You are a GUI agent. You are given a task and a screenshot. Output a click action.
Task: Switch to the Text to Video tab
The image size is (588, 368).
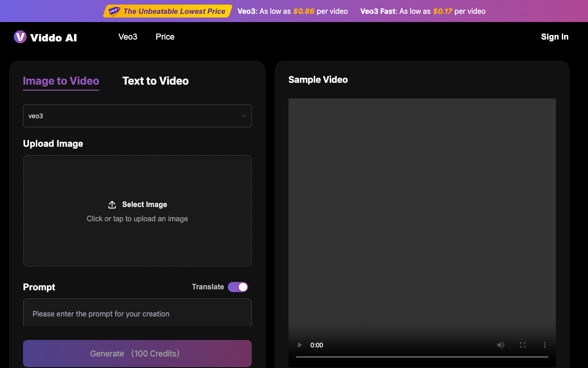[155, 81]
